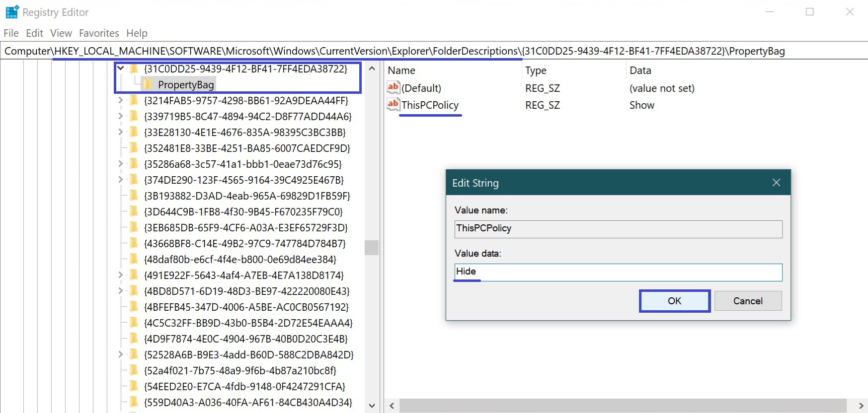This screenshot has height=413, width=868.
Task: Click folder icon of {4C5C32FF-BB9D-43b0-B5B4-2D72E54EAAA4}
Action: (134, 323)
